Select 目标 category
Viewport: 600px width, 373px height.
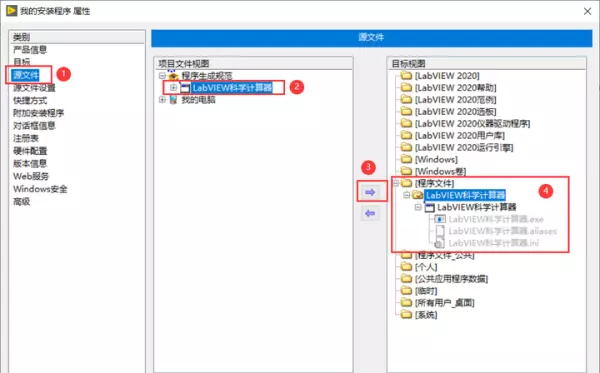click(x=21, y=62)
